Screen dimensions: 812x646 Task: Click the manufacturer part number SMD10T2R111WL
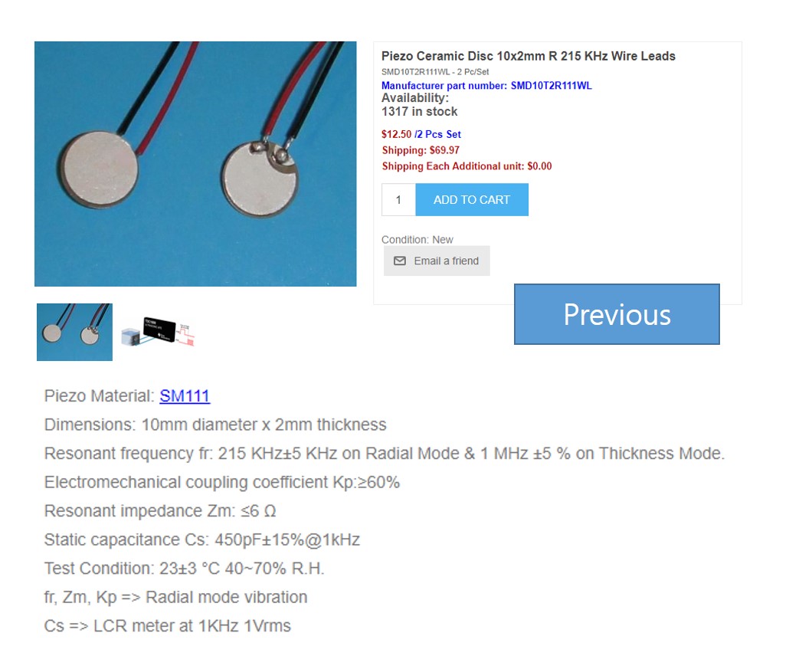(551, 86)
